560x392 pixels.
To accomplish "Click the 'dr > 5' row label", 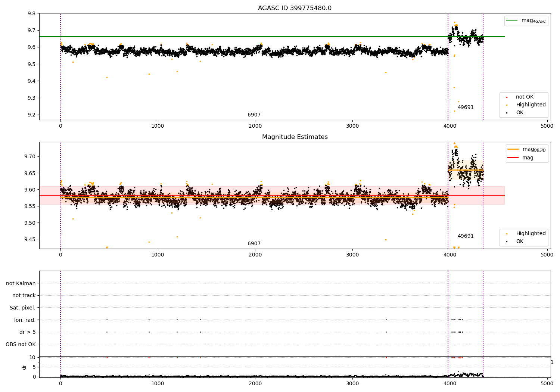I will pos(28,332).
